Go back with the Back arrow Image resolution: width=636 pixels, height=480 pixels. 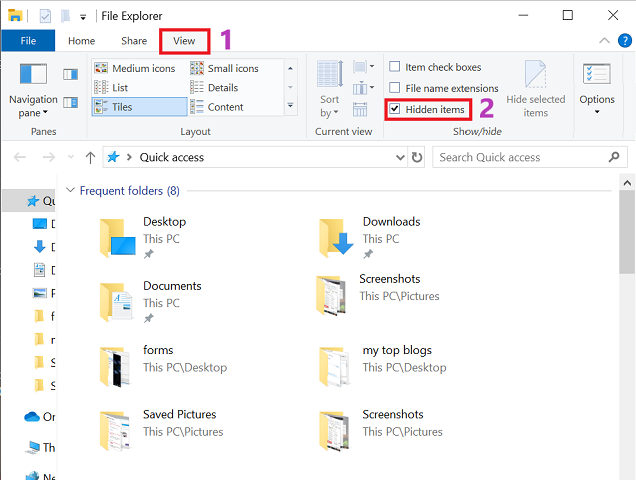19,157
